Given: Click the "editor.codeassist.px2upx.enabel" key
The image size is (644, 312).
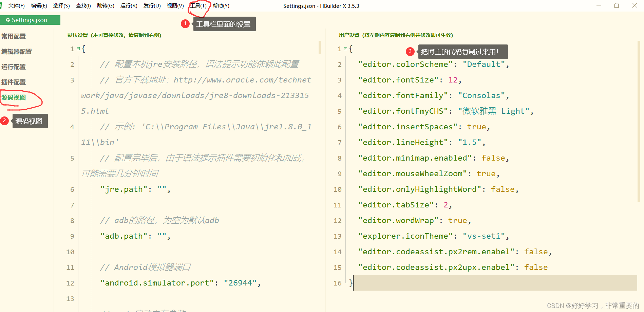Looking at the screenshot, I should 436,268.
